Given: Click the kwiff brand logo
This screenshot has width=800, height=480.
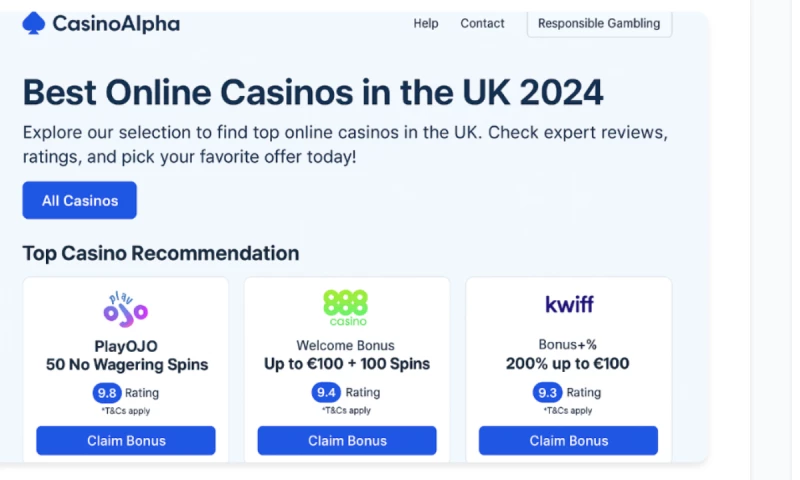Looking at the screenshot, I should (568, 304).
